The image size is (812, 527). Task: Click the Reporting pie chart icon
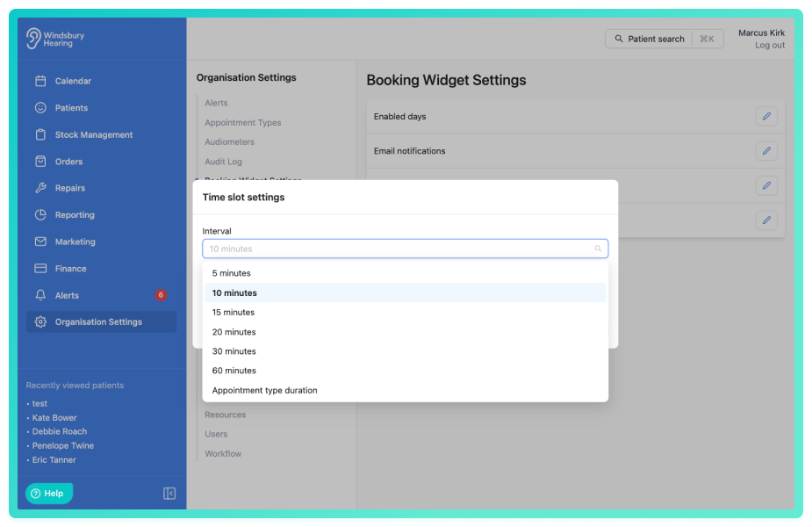tap(40, 214)
